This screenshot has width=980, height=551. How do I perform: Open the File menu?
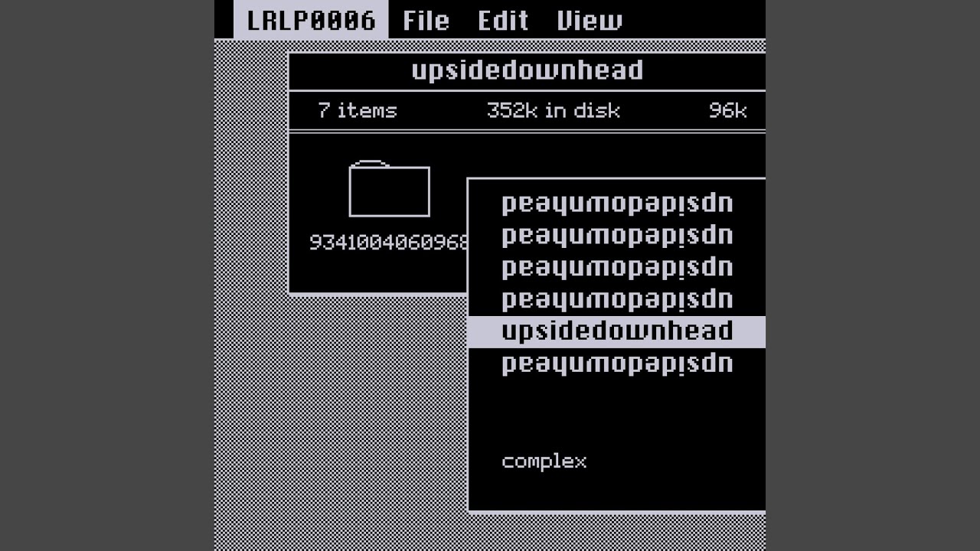[426, 21]
